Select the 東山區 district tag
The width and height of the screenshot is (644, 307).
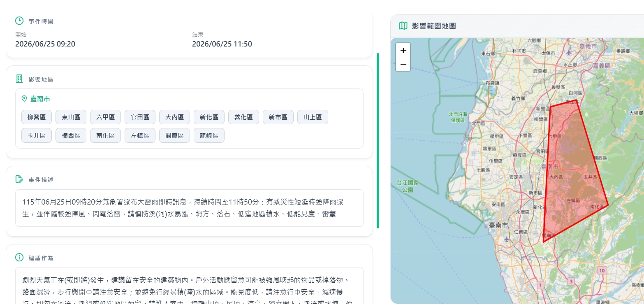71,117
